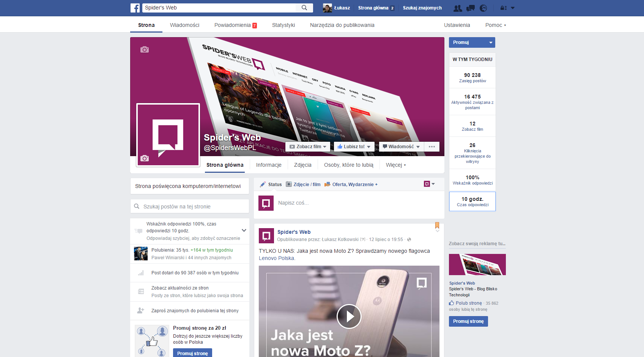Click the Lenovo Polska link
The width and height of the screenshot is (644, 357).
coord(277,258)
